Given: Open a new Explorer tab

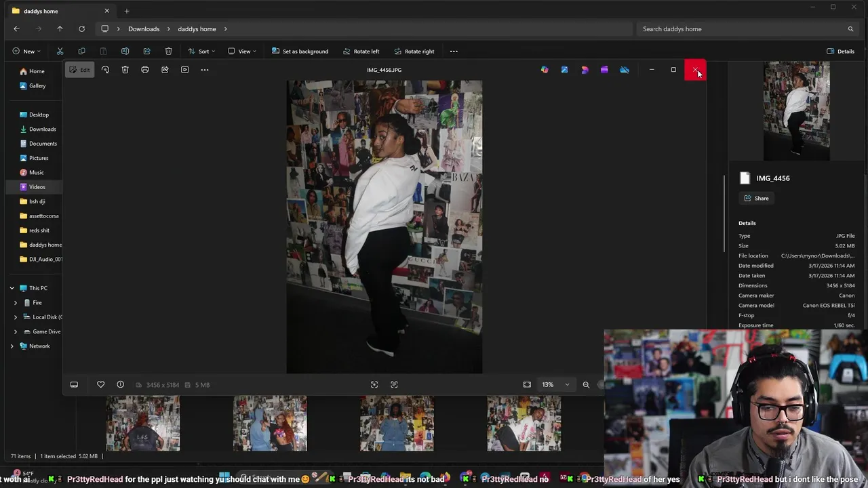Looking at the screenshot, I should [x=126, y=11].
